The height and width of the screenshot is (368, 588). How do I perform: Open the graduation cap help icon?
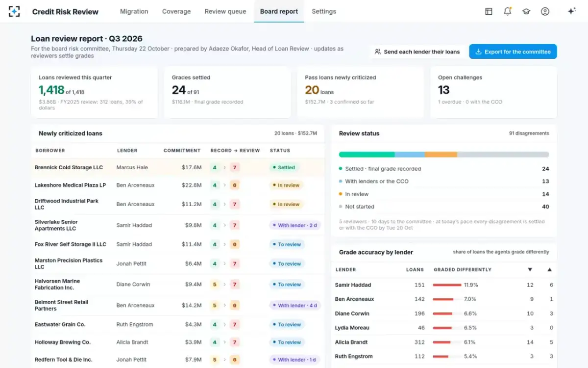click(526, 11)
